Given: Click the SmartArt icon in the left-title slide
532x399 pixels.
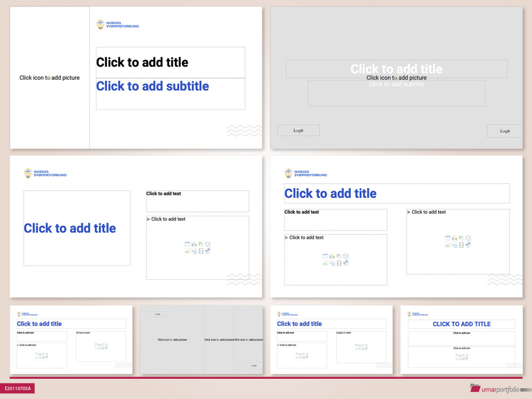Looking at the screenshot, I should (x=201, y=244).
